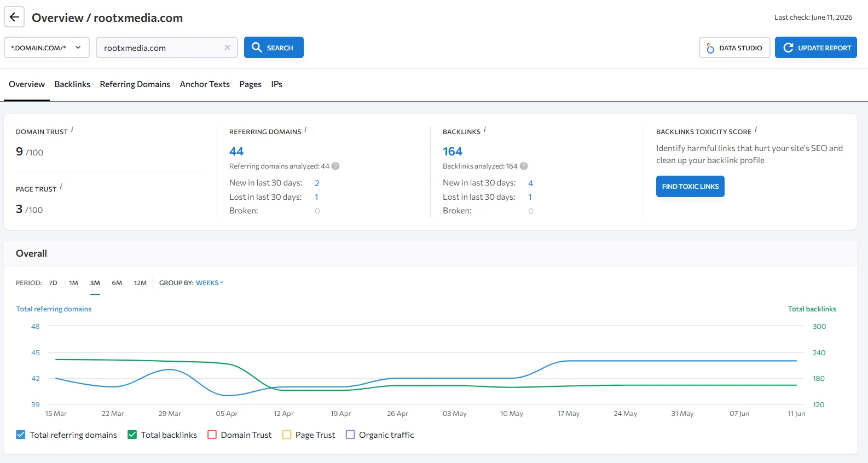Enable the Domain Trust checkbox
The height and width of the screenshot is (463, 868).
pyautogui.click(x=212, y=435)
